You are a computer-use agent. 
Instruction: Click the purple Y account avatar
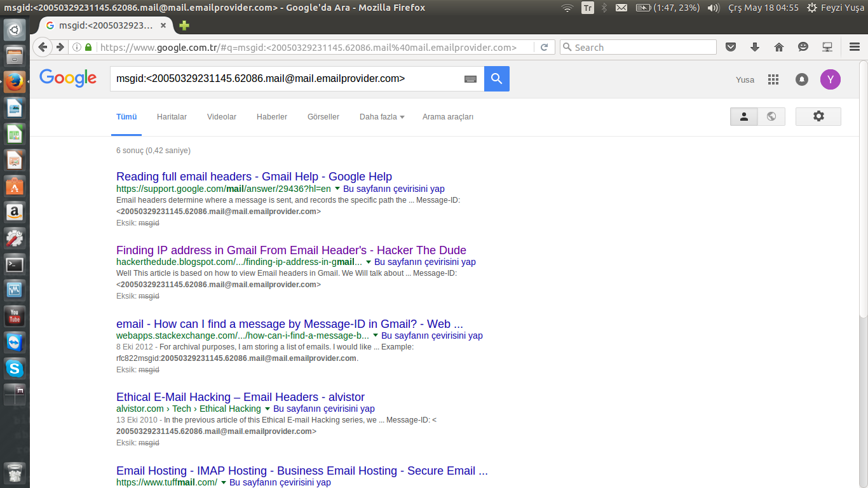pyautogui.click(x=830, y=79)
